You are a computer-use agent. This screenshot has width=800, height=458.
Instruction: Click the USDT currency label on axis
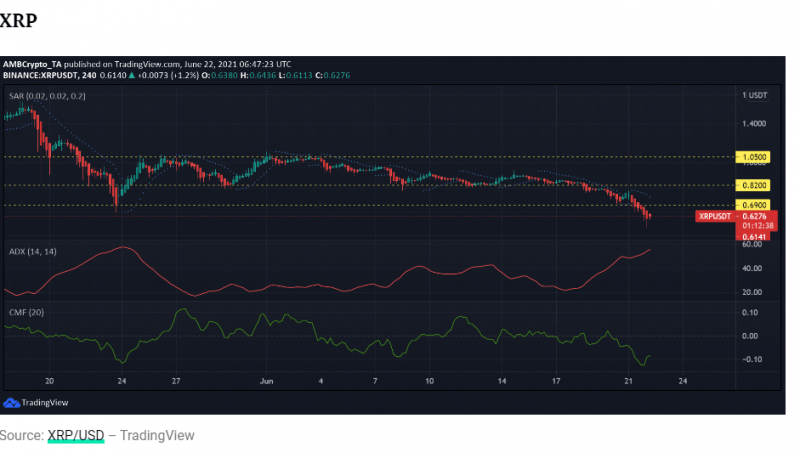[x=758, y=95]
